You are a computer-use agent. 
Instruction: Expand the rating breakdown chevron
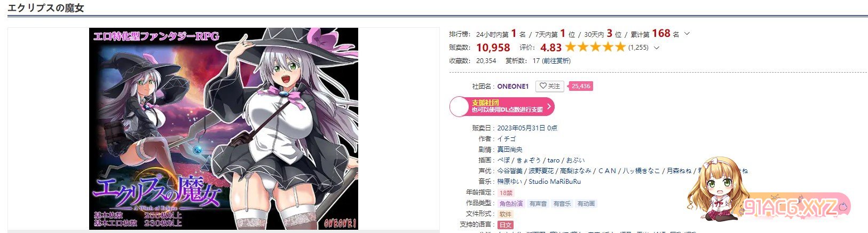[x=657, y=48]
